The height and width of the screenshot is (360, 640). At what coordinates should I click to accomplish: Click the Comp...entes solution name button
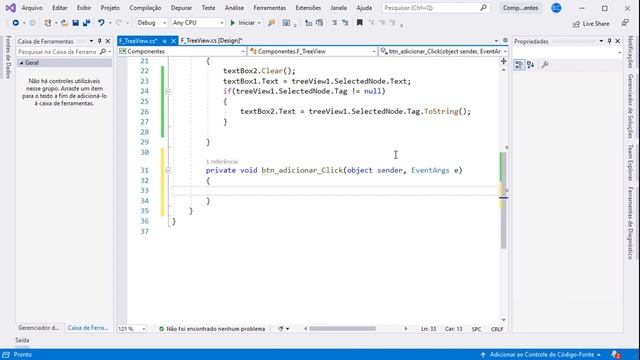(x=520, y=8)
